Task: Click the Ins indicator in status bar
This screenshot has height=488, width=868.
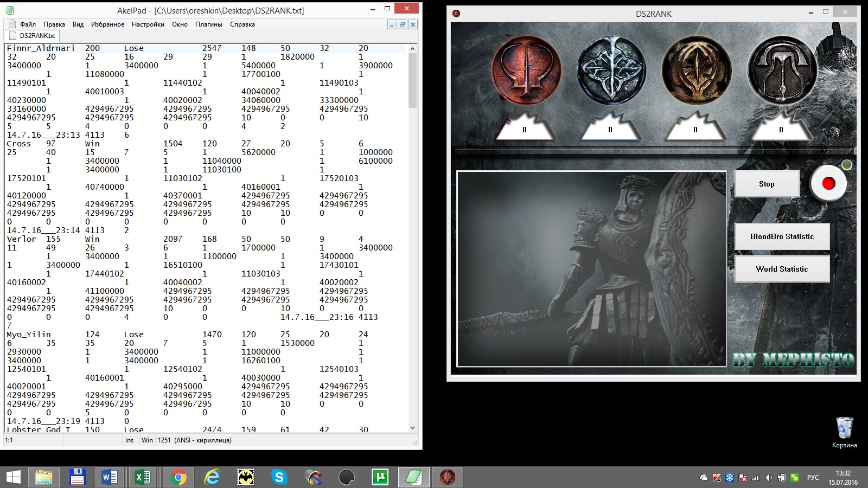Action: click(129, 440)
